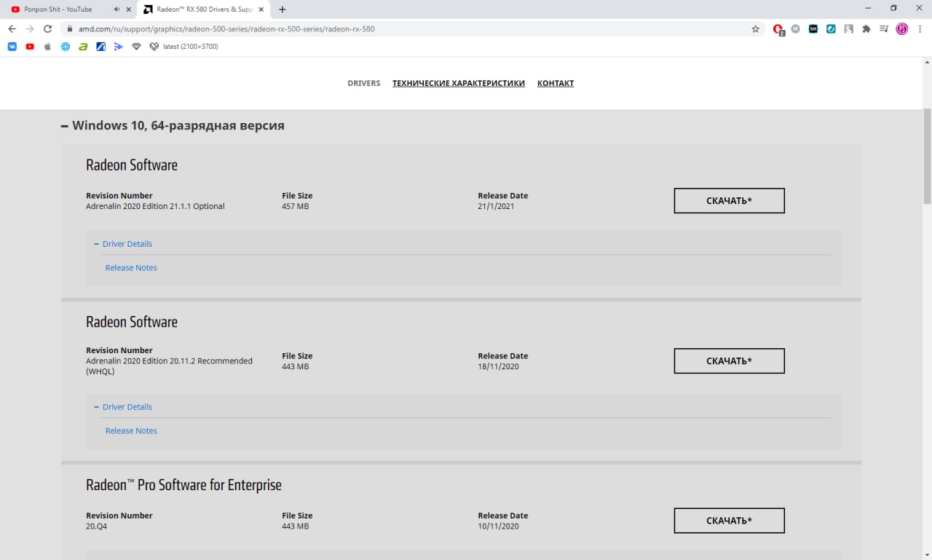Click the address bar URL

click(227, 29)
